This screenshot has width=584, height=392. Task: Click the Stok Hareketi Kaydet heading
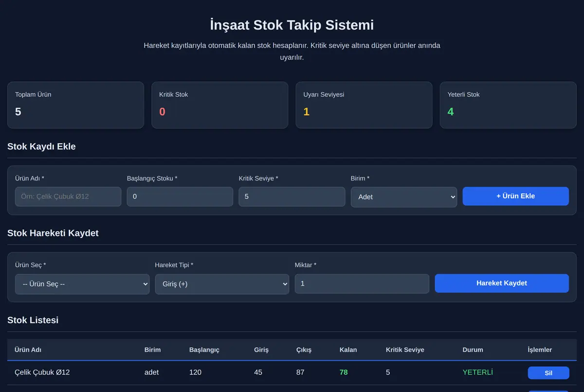(53, 233)
